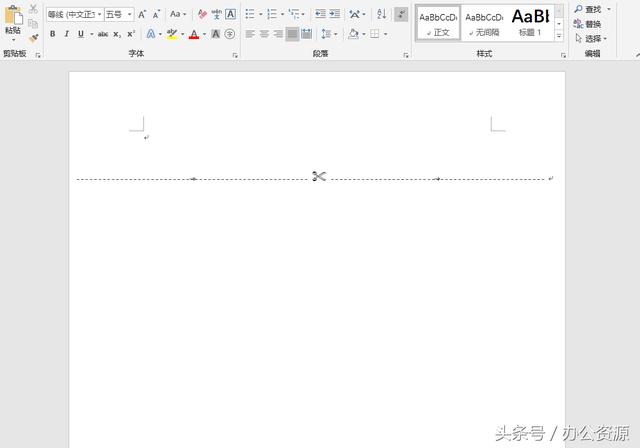640x448 pixels.
Task: Open highlight color dropdown arrow
Action: tap(182, 34)
